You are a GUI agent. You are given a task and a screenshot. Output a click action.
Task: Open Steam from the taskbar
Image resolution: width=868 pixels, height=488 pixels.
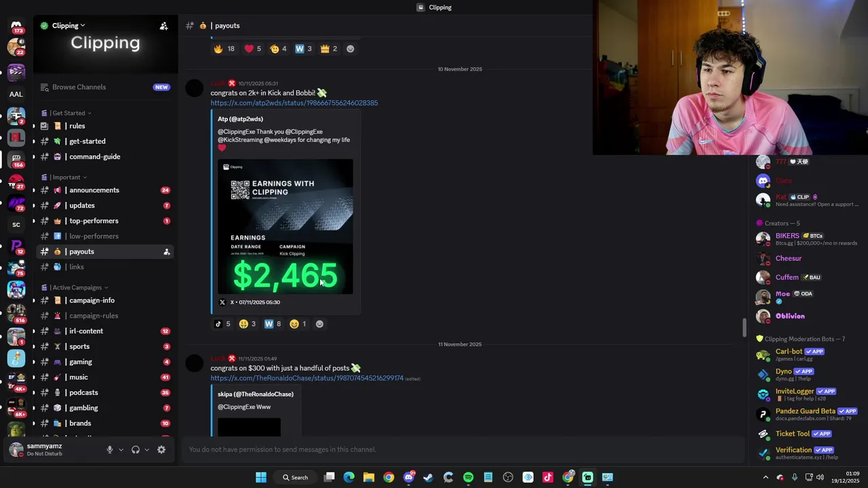pyautogui.click(x=428, y=477)
